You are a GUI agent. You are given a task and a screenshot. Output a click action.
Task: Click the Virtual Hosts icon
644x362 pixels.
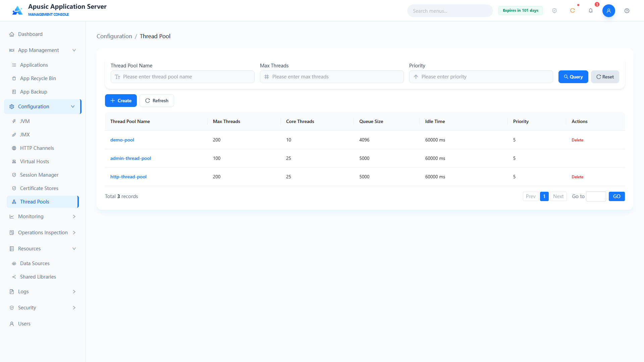coord(14,162)
